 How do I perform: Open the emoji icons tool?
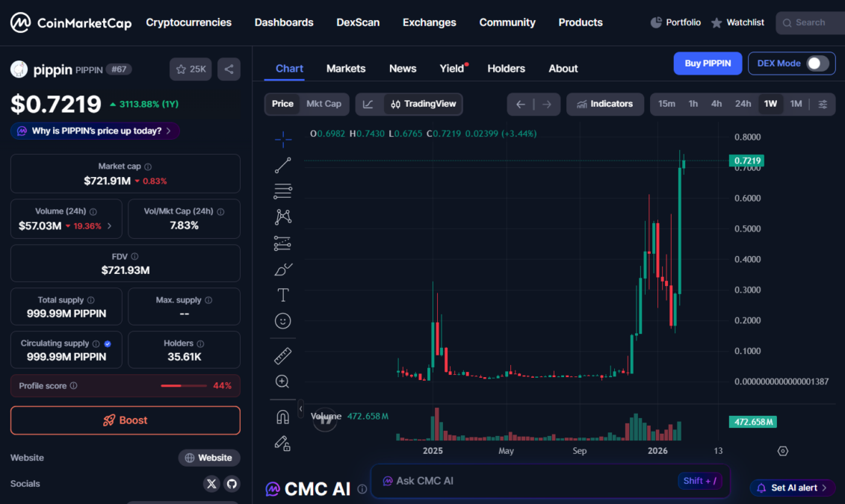(x=283, y=321)
